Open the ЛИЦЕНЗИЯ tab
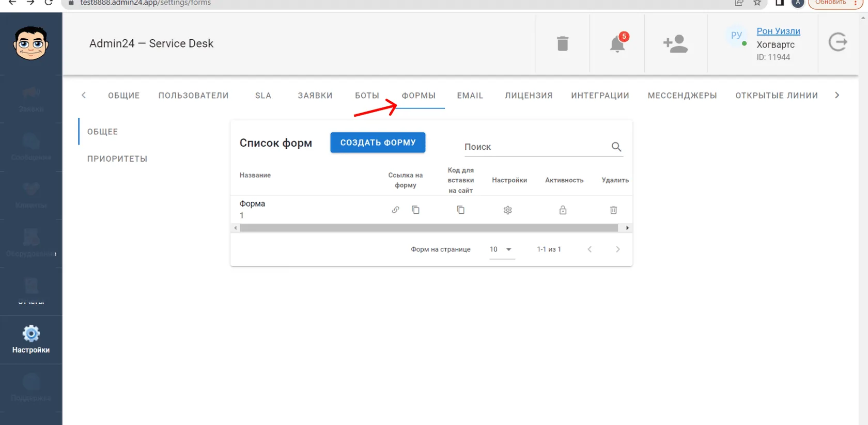This screenshot has width=868, height=425. tap(529, 96)
